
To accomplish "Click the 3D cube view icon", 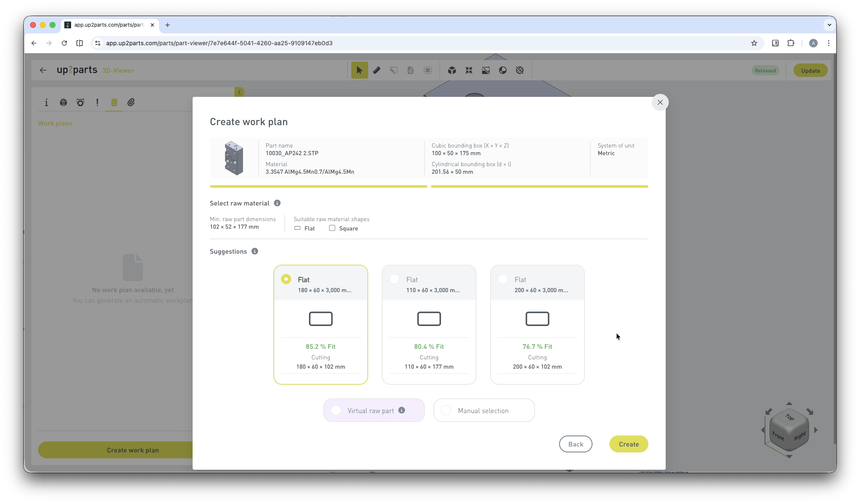I will 452,70.
